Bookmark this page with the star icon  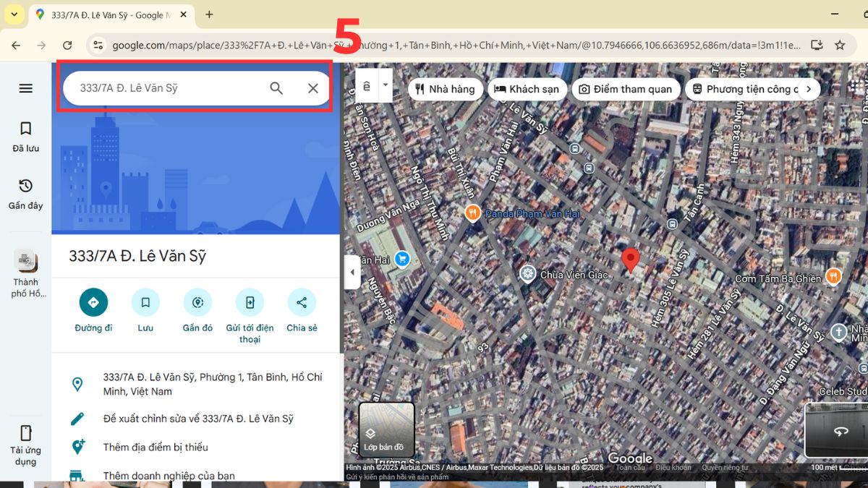click(840, 45)
